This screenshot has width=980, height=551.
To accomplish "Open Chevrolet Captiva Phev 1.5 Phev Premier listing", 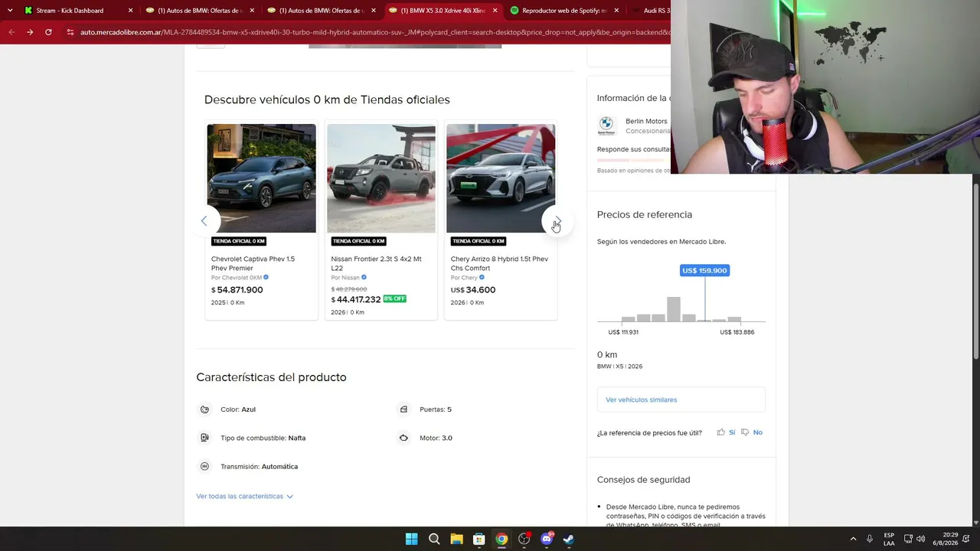I will [x=253, y=263].
